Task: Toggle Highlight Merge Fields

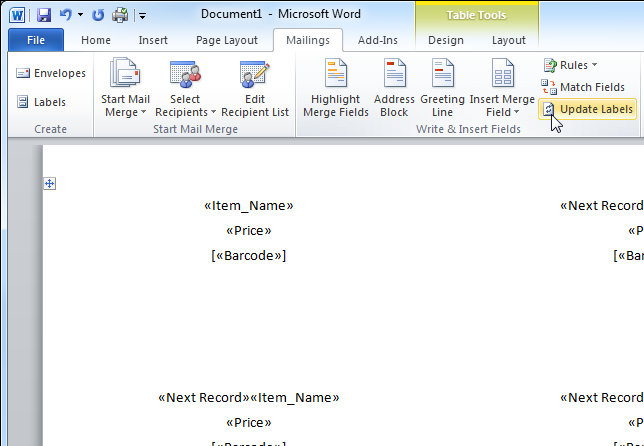Action: 336,87
